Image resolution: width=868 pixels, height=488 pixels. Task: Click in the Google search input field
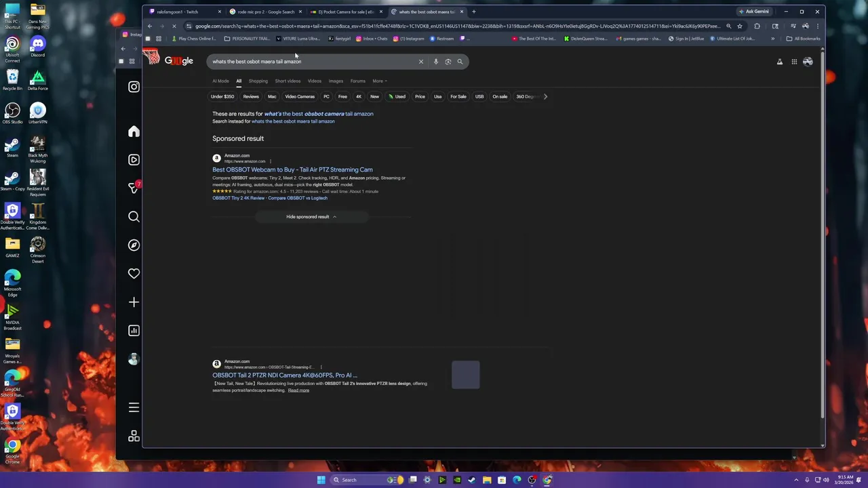[312, 62]
